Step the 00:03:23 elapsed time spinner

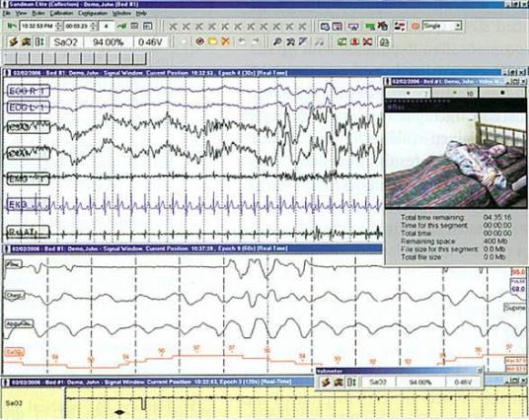coord(93,26)
